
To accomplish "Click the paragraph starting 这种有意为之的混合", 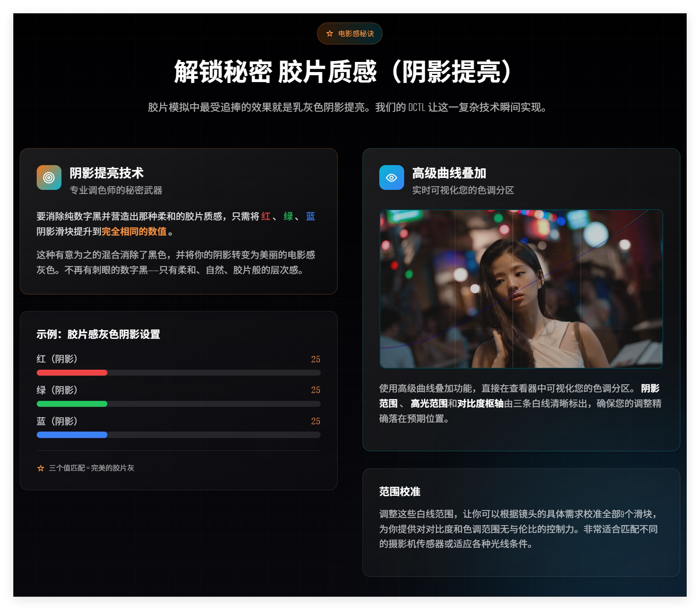I will pyautogui.click(x=176, y=262).
